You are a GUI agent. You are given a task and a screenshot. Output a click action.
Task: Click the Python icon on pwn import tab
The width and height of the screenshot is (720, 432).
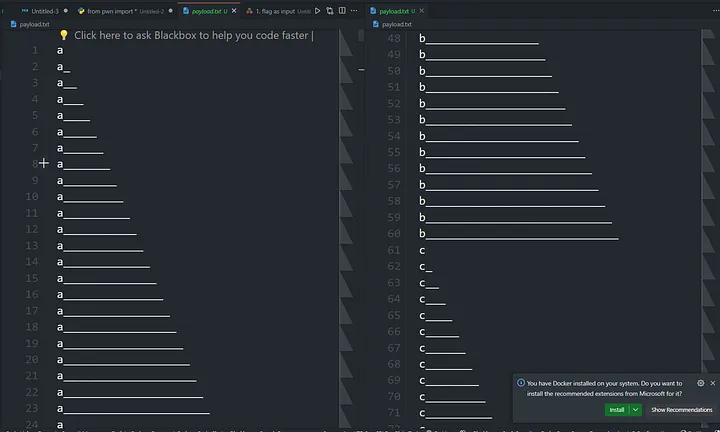(81, 11)
